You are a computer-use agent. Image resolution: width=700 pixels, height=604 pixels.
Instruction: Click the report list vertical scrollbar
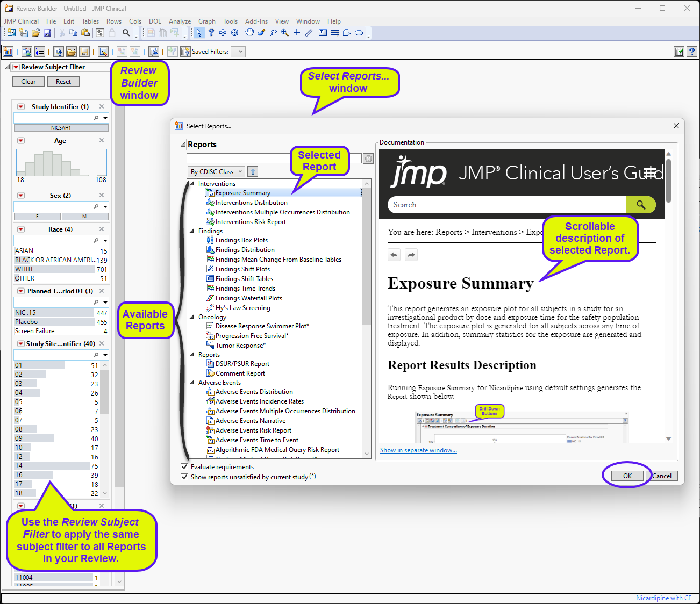[x=367, y=318]
